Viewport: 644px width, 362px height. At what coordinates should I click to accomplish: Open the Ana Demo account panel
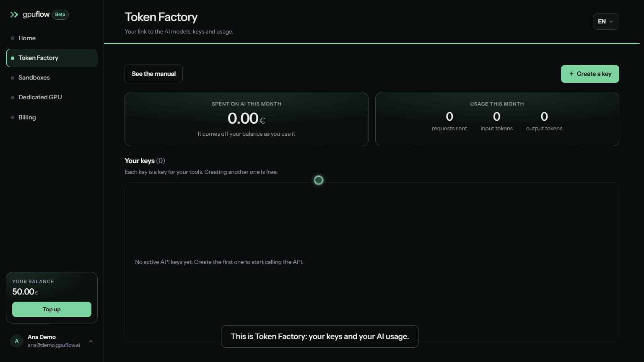pos(52,341)
